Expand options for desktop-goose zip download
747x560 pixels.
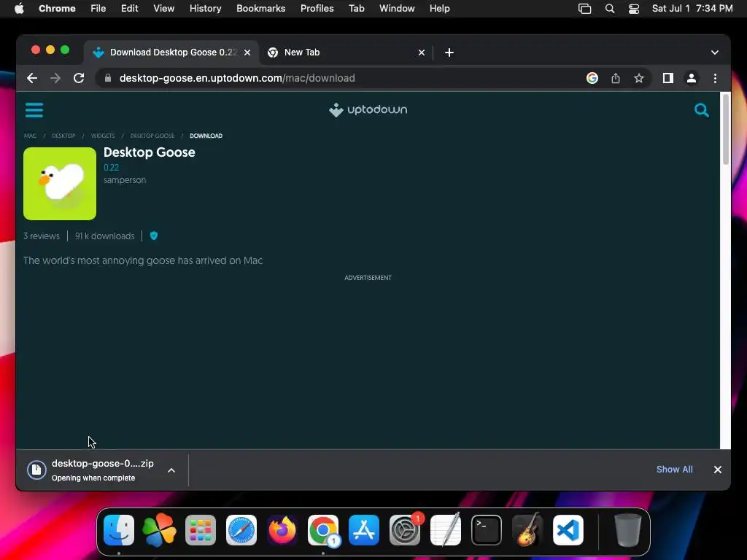[171, 470]
